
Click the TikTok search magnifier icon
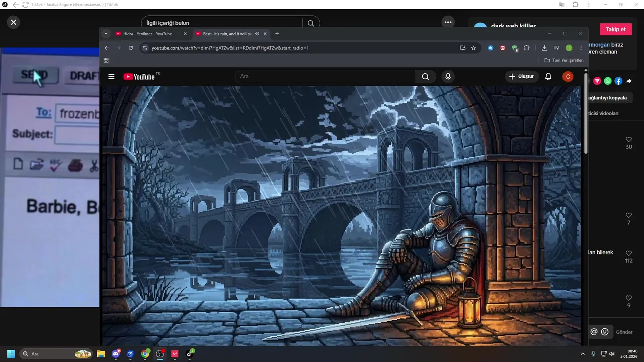[x=311, y=23]
